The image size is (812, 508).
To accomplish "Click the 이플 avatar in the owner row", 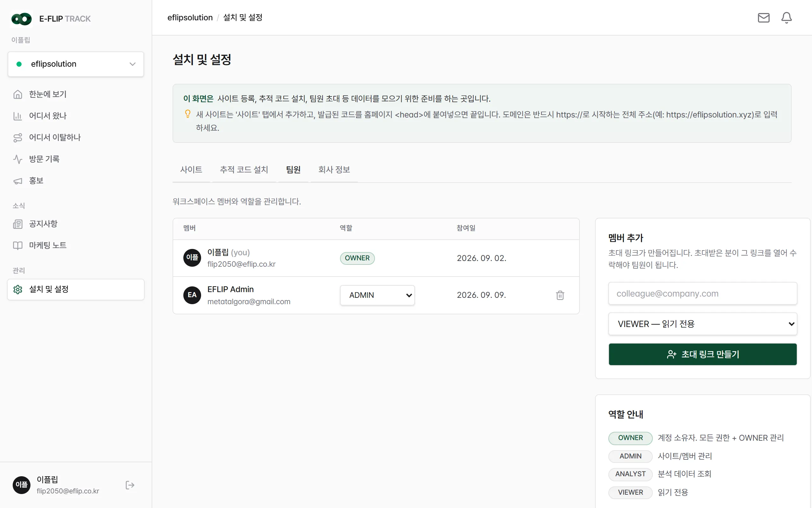I will pyautogui.click(x=192, y=258).
